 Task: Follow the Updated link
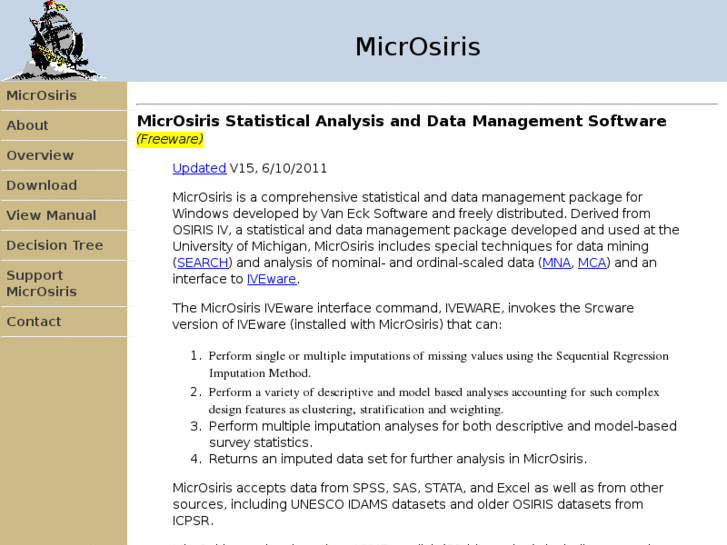(x=199, y=168)
